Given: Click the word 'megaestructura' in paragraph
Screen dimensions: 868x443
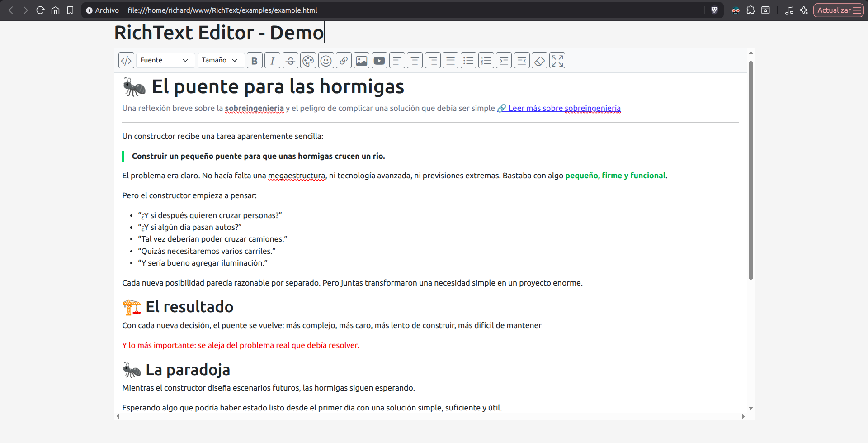Looking at the screenshot, I should pos(297,176).
